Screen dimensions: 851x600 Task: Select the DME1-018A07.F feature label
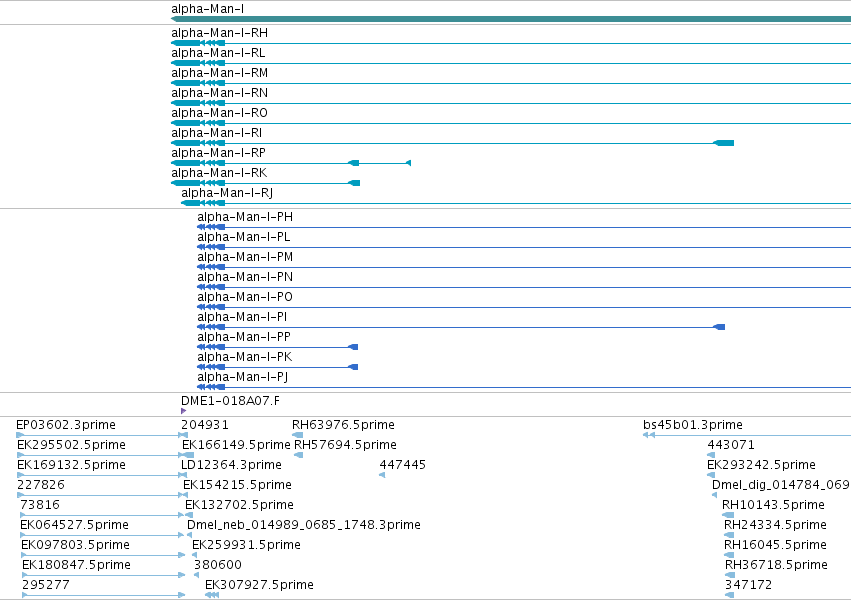click(x=231, y=401)
